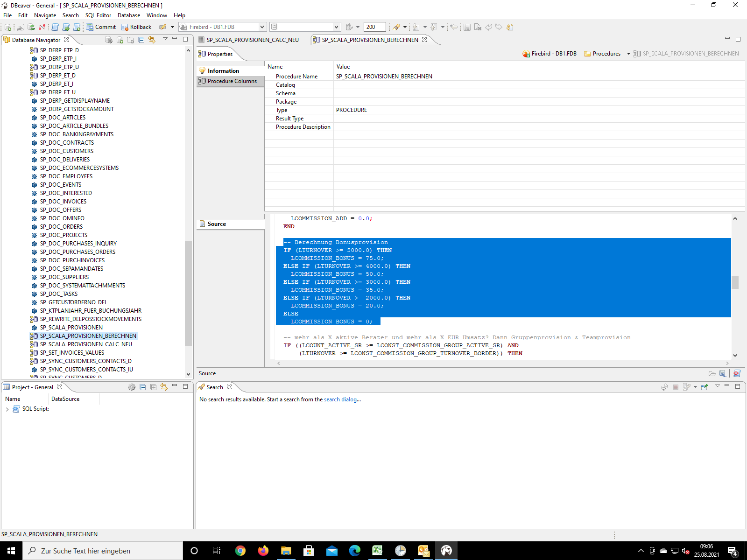The image size is (747, 560).
Task: Open the active database combo box
Action: pos(305,27)
